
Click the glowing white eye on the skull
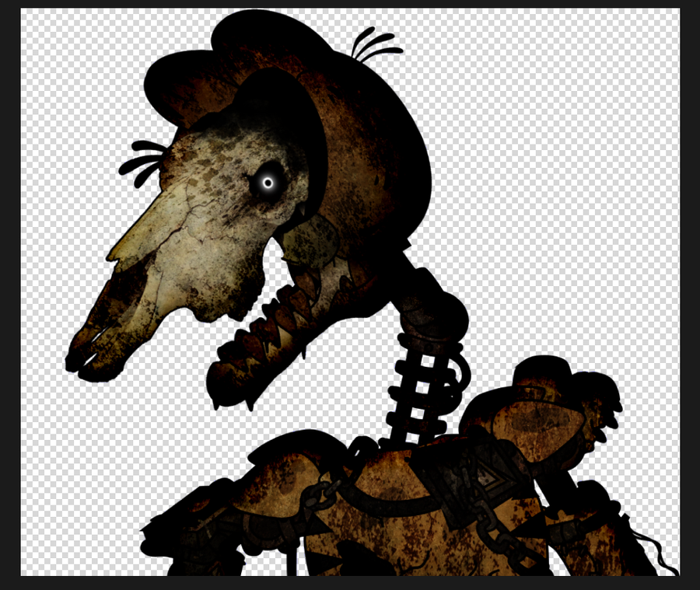(x=268, y=183)
